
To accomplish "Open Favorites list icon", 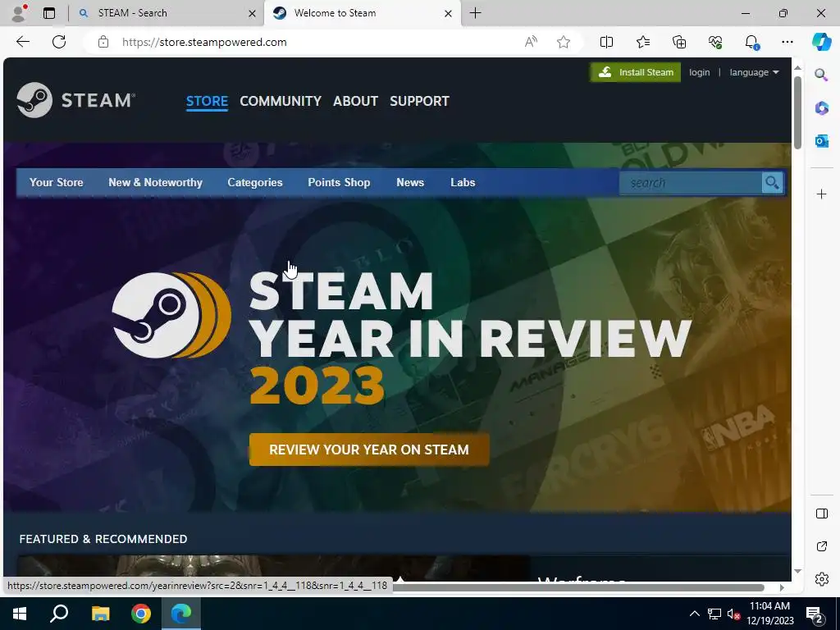I will pyautogui.click(x=643, y=42).
